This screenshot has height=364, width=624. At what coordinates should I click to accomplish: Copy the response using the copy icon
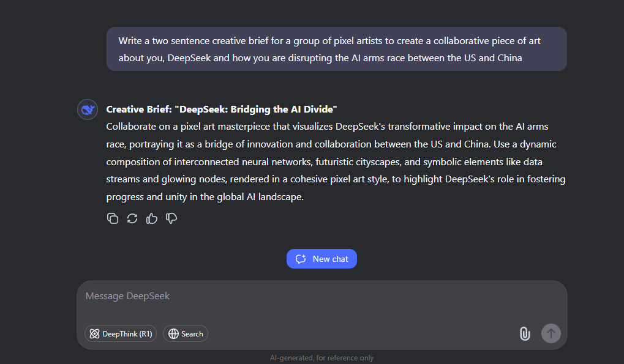[x=113, y=218]
